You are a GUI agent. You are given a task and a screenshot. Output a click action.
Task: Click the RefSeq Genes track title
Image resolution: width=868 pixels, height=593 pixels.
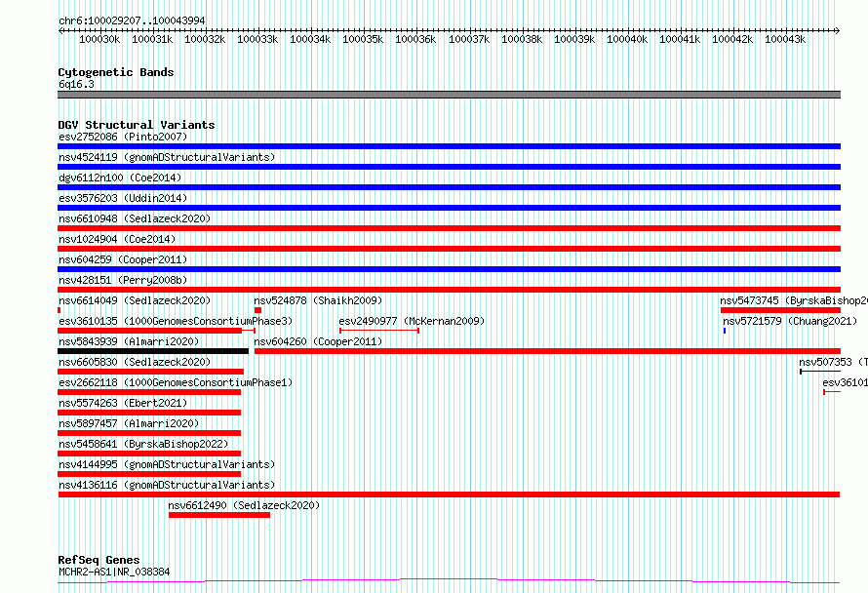coord(99,561)
